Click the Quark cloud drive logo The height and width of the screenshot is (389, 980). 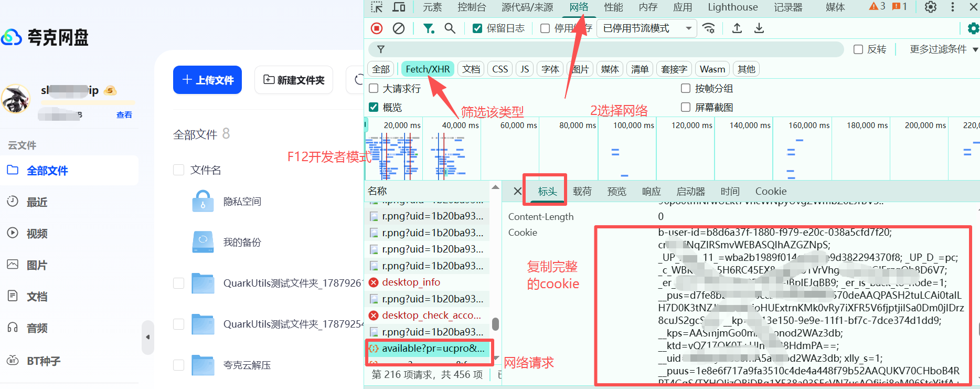point(45,37)
